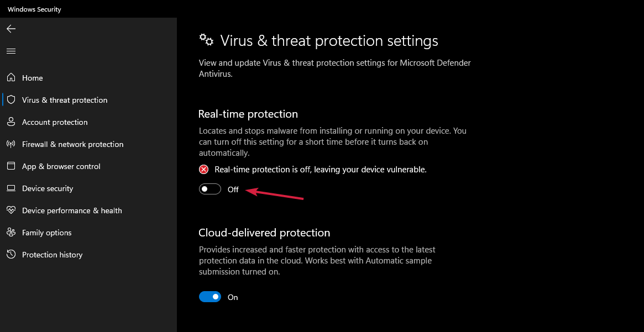Viewport: 644px width, 332px height.
Task: Click the Device security laptop icon
Action: coord(11,188)
